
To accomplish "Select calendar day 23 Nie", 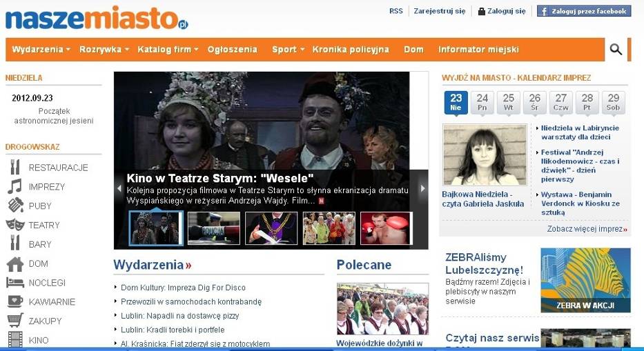I will coord(456,102).
